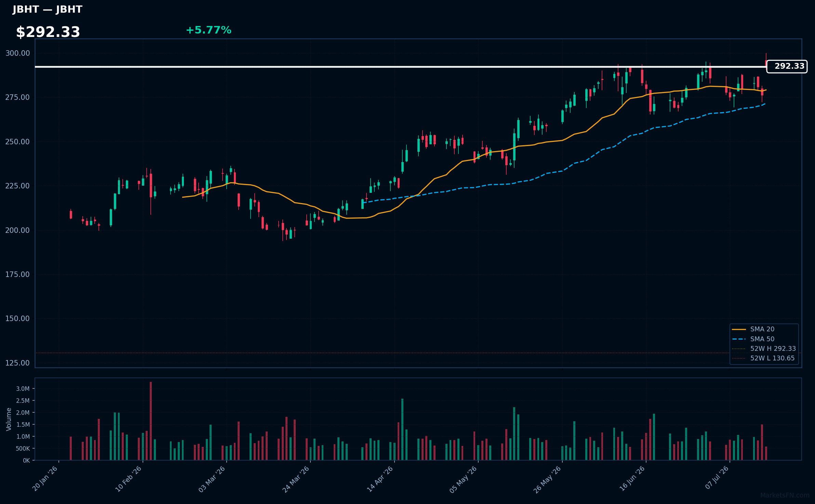Click the 26 May '26 date label
The width and height of the screenshot is (815, 504).
point(548,479)
